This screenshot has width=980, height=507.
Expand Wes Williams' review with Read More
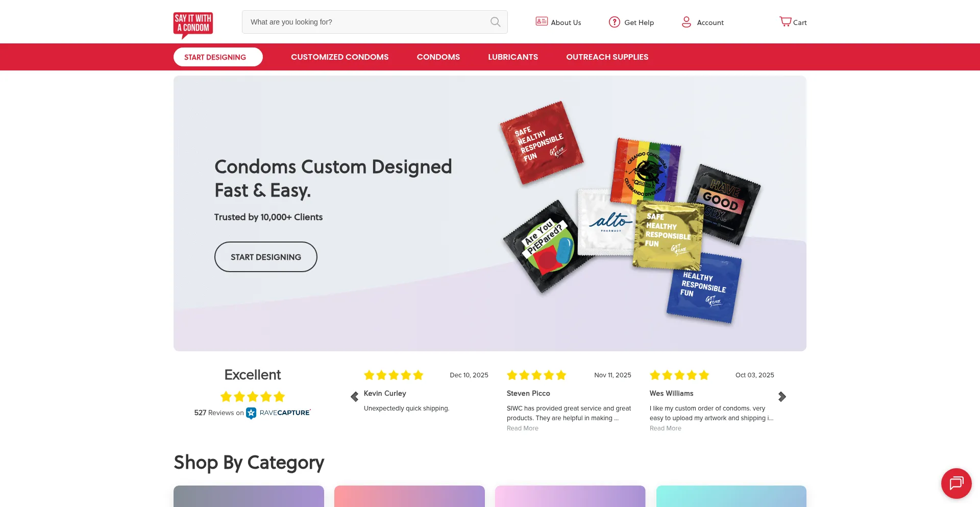666,428
